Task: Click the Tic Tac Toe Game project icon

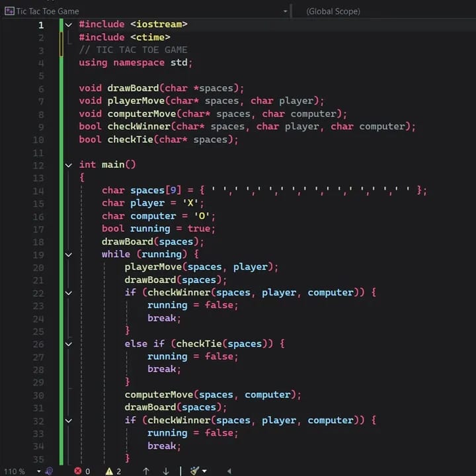Action: 9,11
